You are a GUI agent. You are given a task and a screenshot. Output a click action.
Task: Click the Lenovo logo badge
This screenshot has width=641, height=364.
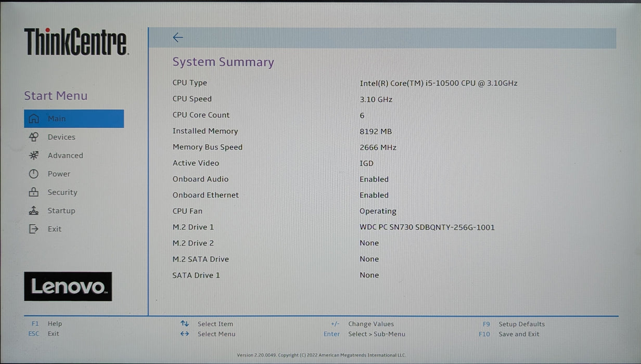pos(68,286)
